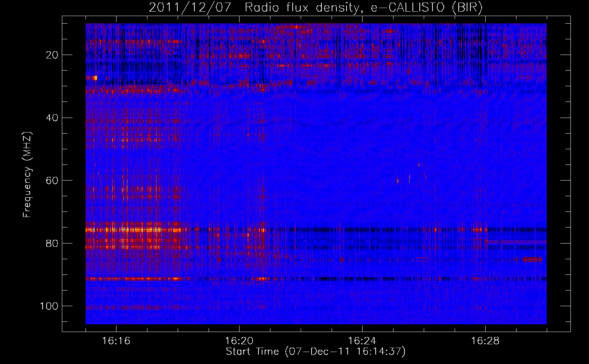The width and height of the screenshot is (589, 364).
Task: Click the 'Start Time (07-Dec-11 16:14:37)' label
Action: point(316,352)
